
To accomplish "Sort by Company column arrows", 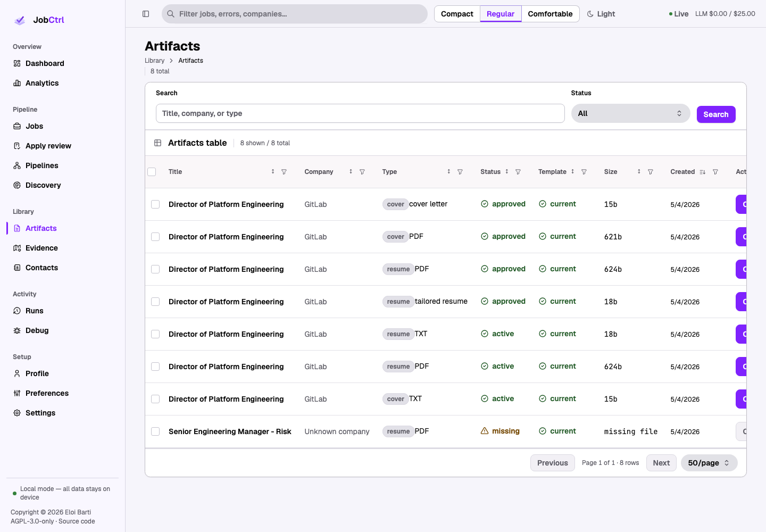I will (x=351, y=171).
